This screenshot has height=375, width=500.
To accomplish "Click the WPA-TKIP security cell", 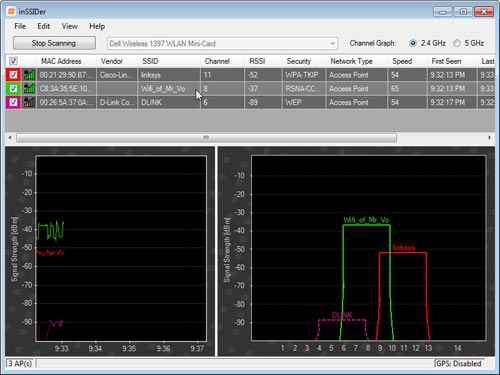I will coord(304,75).
